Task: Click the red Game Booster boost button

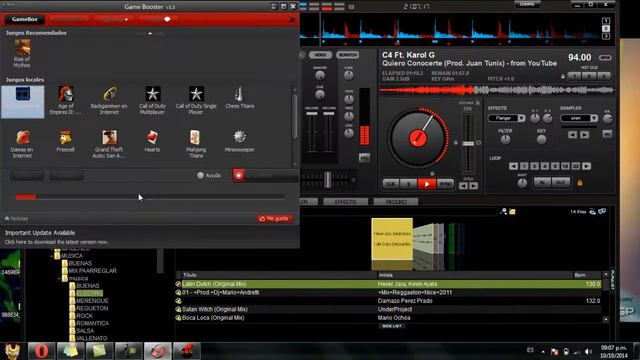Action: click(239, 176)
